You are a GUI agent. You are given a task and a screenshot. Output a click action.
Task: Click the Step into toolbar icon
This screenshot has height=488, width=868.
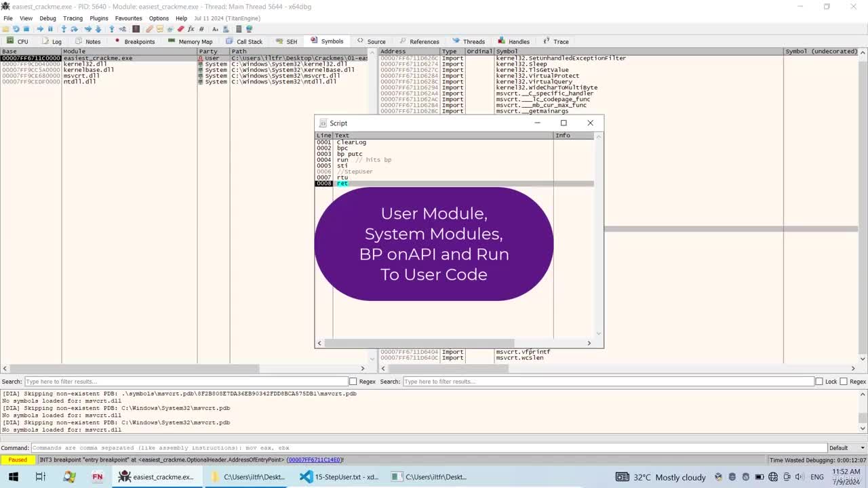(64, 29)
